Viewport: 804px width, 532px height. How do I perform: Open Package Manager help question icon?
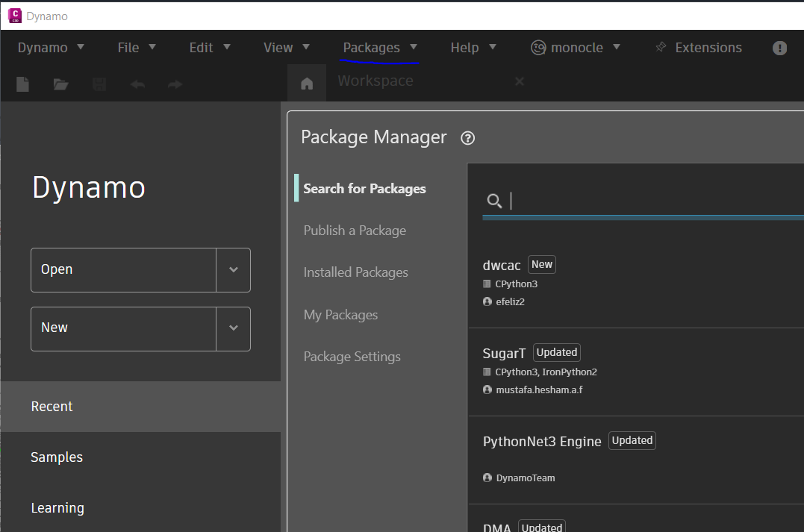tap(468, 138)
